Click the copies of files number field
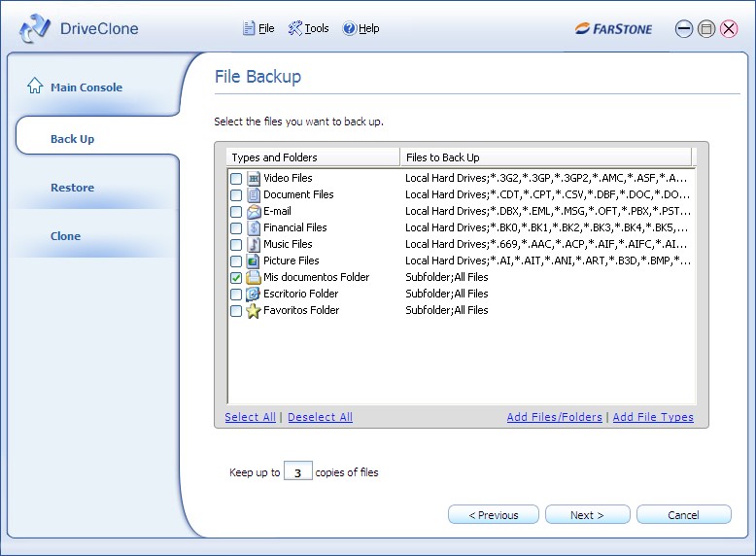The image size is (756, 556). 297,473
